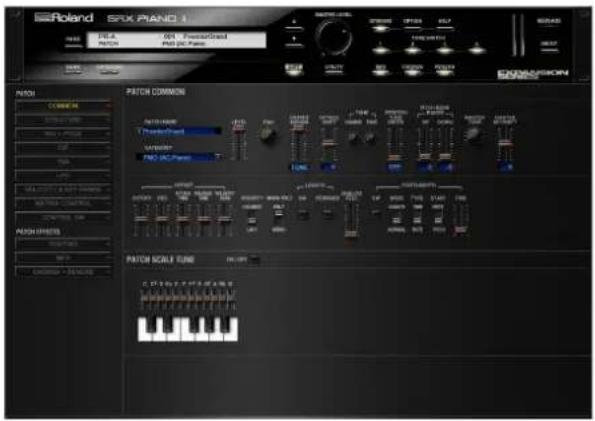Viewport: 595px width, 421px height.
Task: Open the WG + Pitch tab
Action: (x=63, y=134)
